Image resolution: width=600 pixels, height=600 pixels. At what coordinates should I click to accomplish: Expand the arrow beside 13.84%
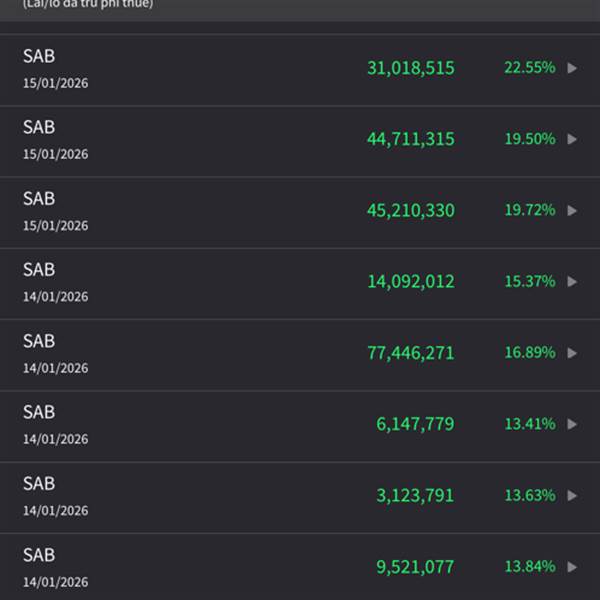pyautogui.click(x=572, y=567)
